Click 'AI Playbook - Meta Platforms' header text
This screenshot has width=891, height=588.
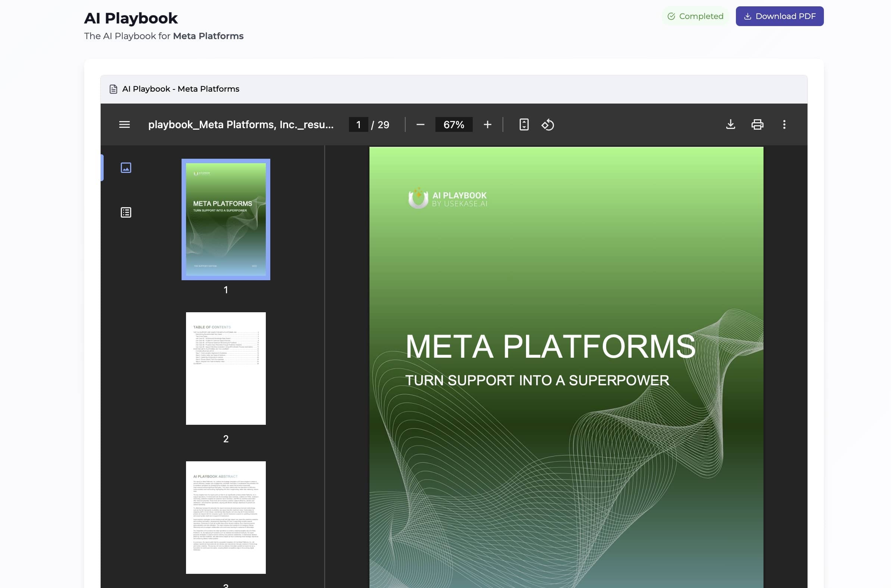tap(181, 89)
